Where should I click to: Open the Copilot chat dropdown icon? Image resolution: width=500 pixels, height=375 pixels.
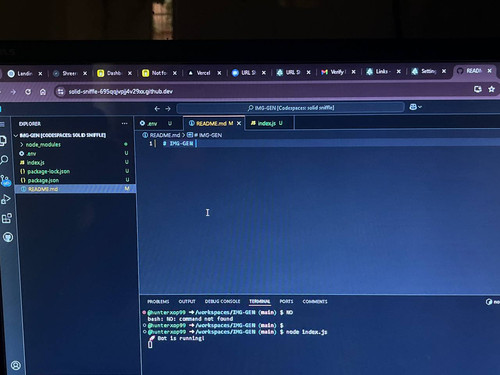415,107
